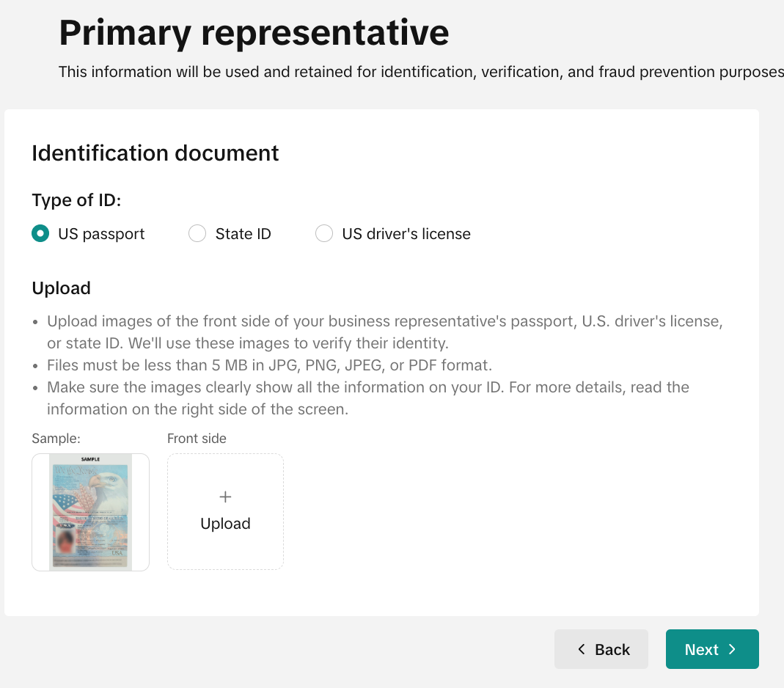
Task: Click the "Front side" label
Action: pos(197,439)
